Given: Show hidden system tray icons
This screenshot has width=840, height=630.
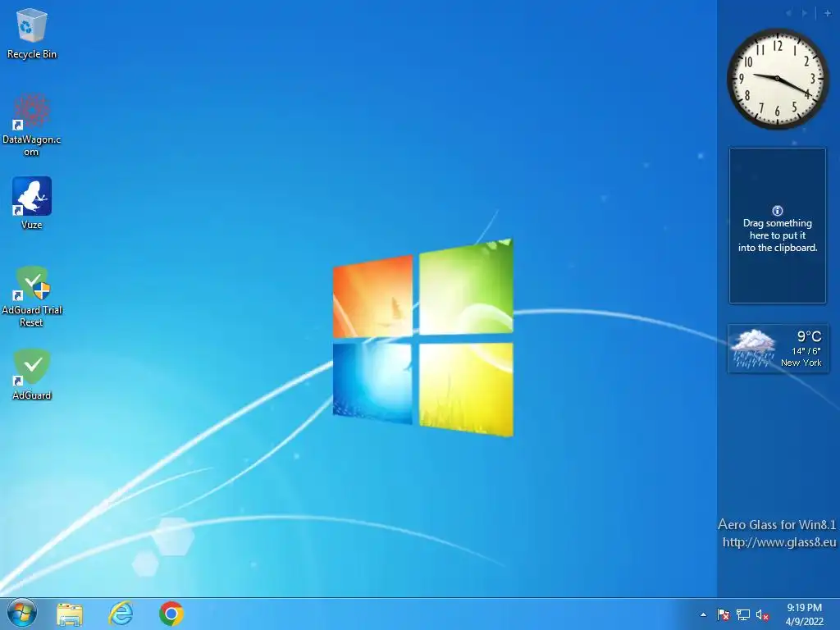Looking at the screenshot, I should tap(703, 614).
